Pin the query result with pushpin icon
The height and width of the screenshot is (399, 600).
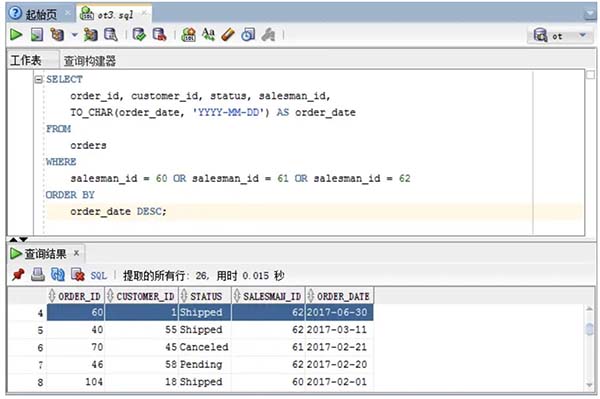(x=18, y=275)
